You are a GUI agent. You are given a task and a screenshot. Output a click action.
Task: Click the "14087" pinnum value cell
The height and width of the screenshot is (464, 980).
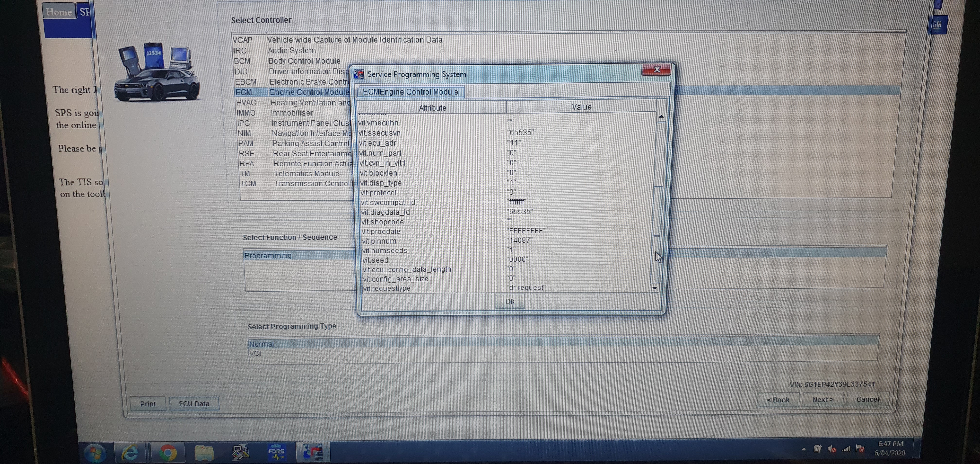click(520, 240)
